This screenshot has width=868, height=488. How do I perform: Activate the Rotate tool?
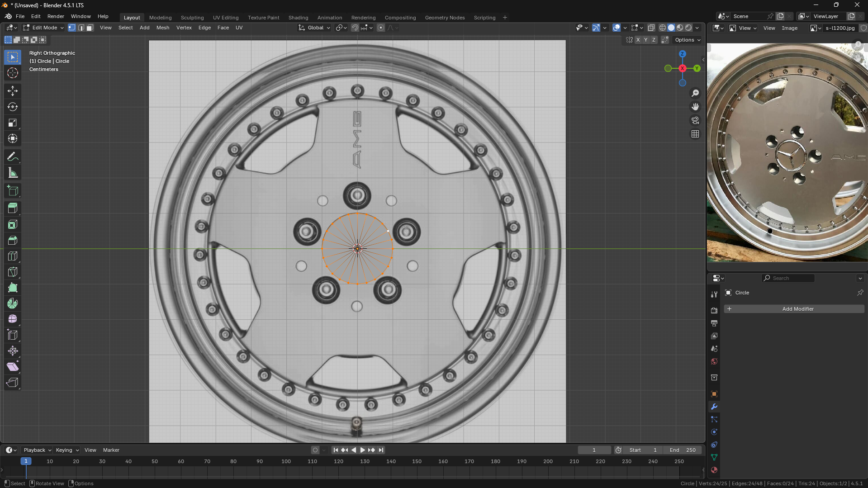click(13, 107)
